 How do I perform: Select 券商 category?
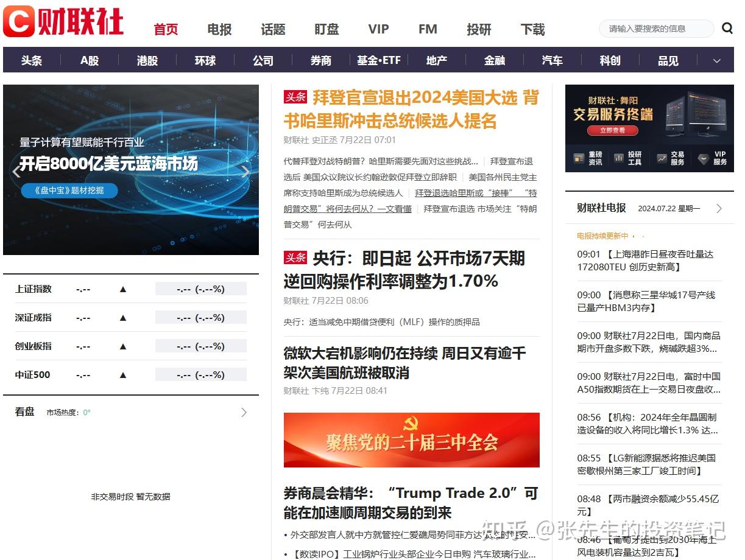(321, 60)
